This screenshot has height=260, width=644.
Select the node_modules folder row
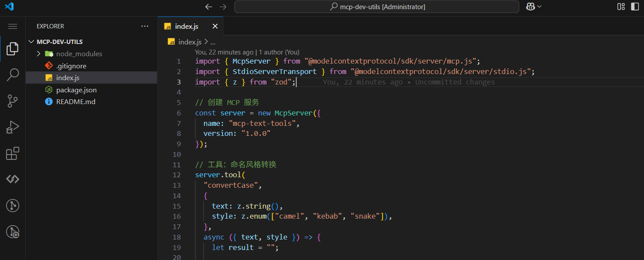pos(91,54)
